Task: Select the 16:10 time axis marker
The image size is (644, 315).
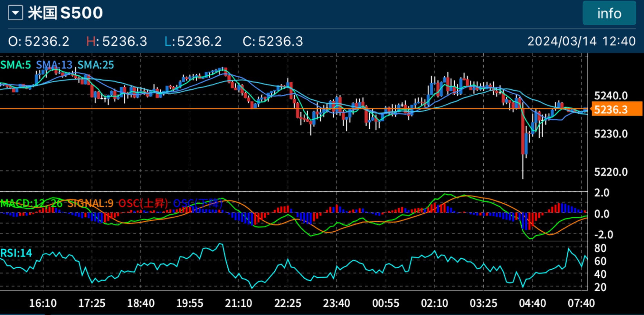Action: coord(43,303)
